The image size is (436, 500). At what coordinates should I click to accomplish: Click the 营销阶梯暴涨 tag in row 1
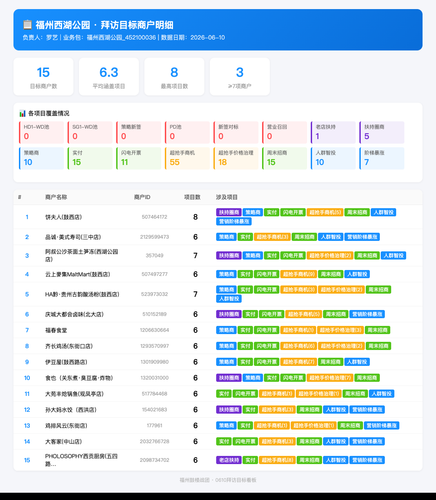234,221
